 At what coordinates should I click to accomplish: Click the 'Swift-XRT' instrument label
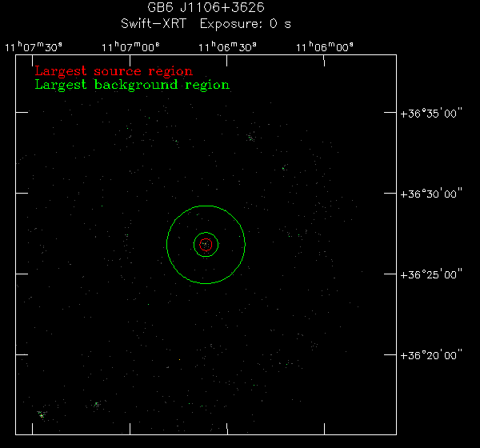click(154, 23)
